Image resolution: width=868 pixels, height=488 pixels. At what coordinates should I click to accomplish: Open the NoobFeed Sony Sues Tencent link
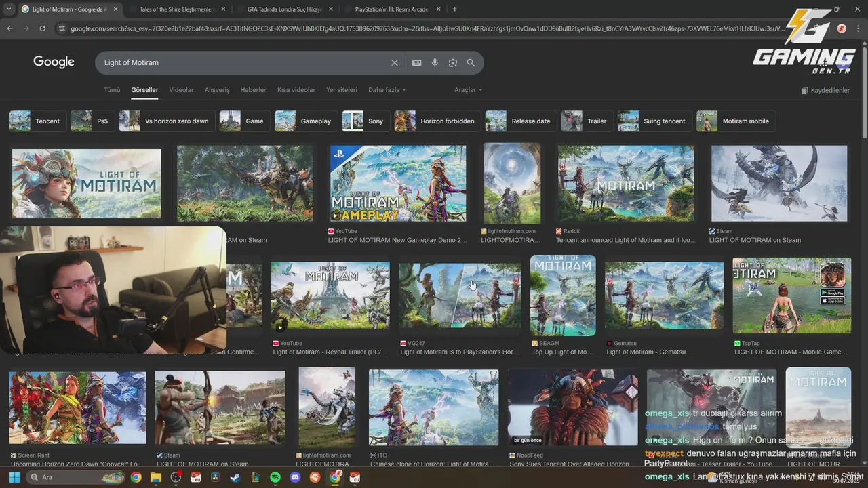point(572,464)
